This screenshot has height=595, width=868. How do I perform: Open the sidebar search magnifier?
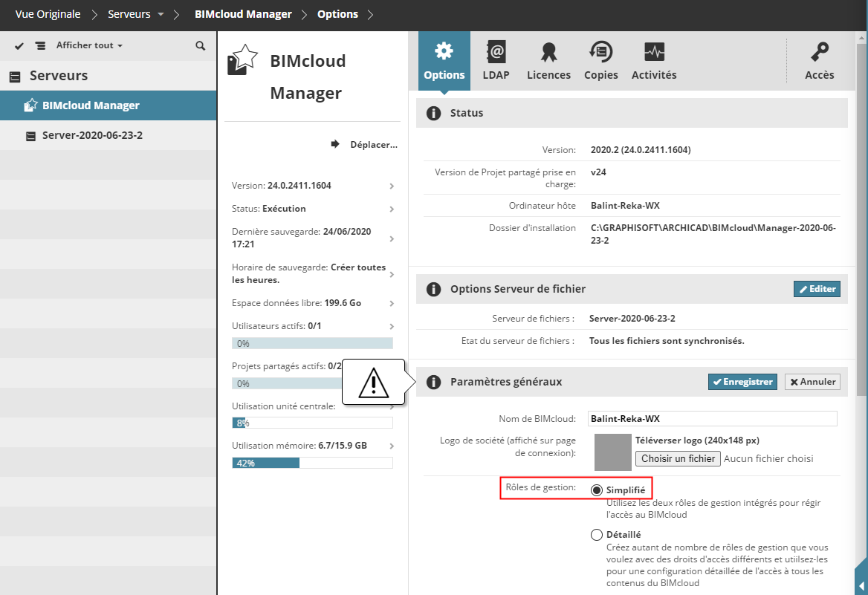click(x=201, y=46)
